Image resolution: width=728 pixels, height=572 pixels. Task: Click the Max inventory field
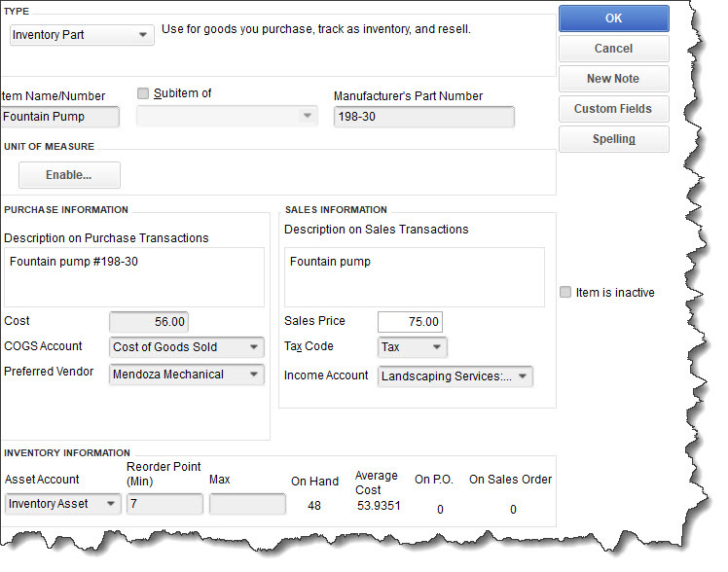[x=247, y=504]
